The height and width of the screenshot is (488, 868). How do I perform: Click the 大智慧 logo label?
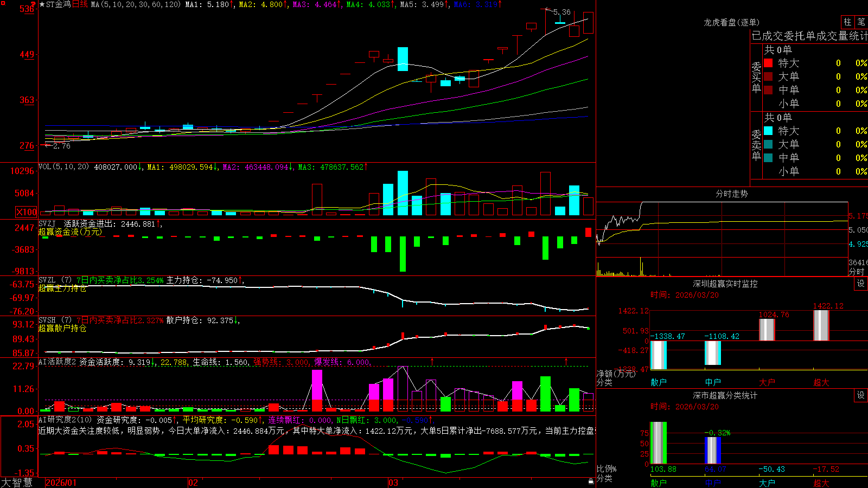(17, 483)
